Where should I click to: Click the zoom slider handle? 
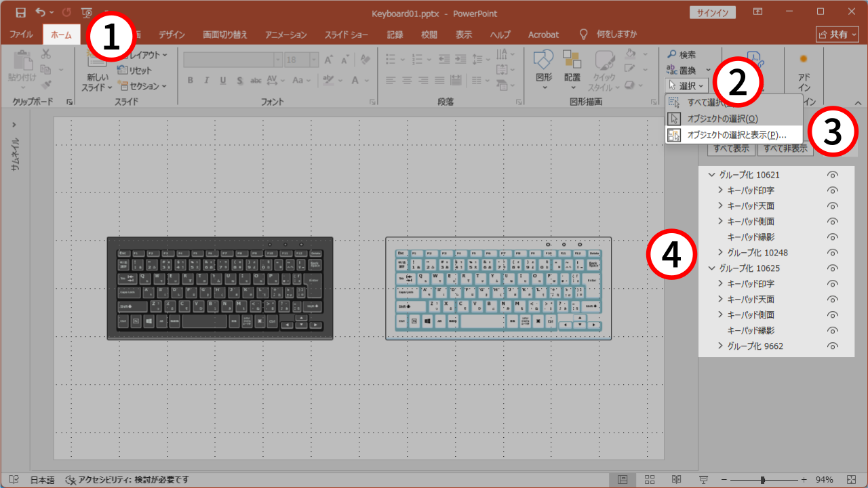click(763, 479)
